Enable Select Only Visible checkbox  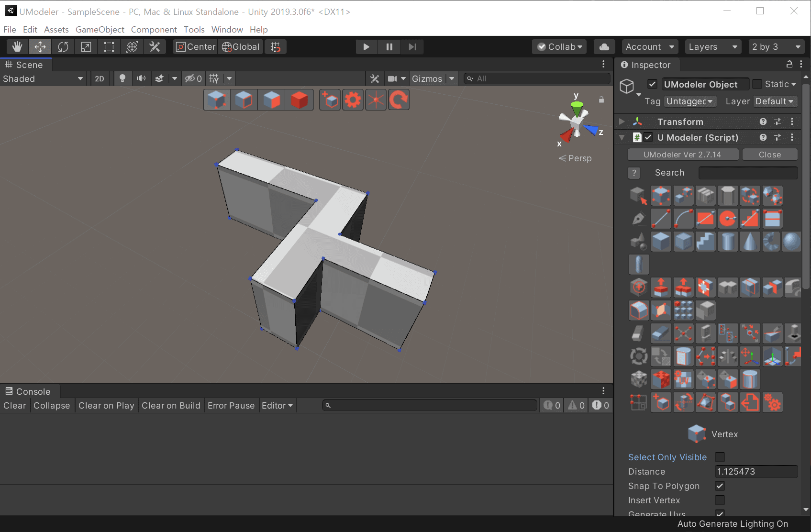pos(720,457)
